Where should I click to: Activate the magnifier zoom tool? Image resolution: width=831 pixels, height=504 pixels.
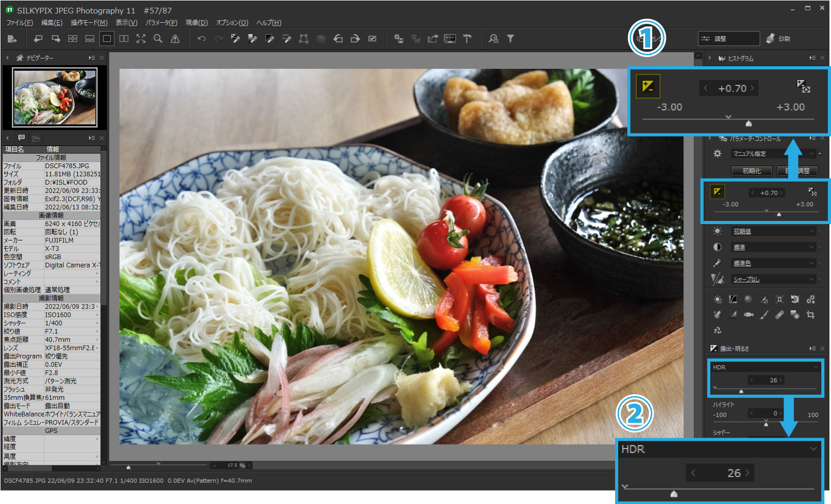[x=158, y=39]
